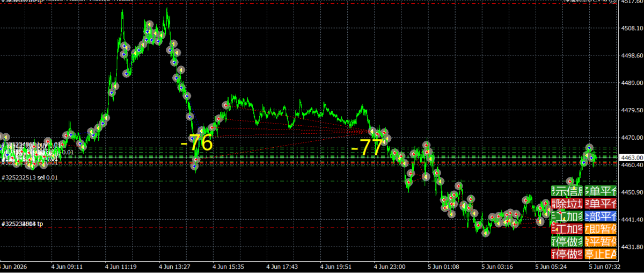644x273 pixels.
Task: Click the 4508.10 price axis value
Action: point(632,28)
